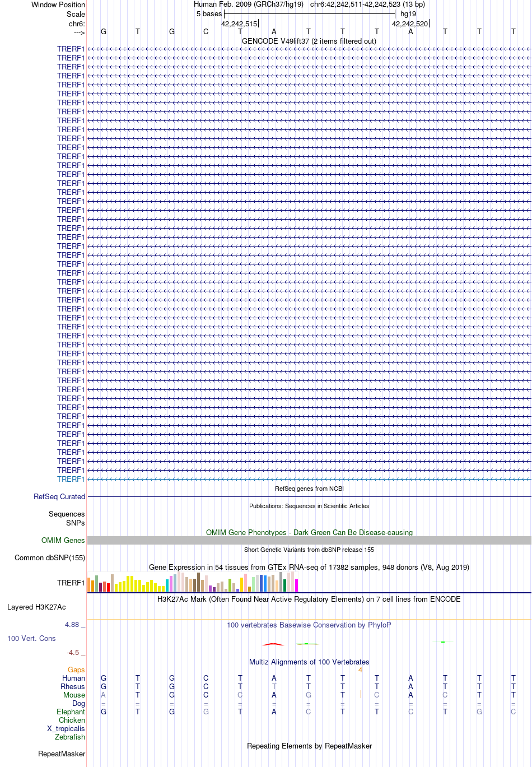
Task: Click the OMIM Genes track label
Action: [x=63, y=540]
